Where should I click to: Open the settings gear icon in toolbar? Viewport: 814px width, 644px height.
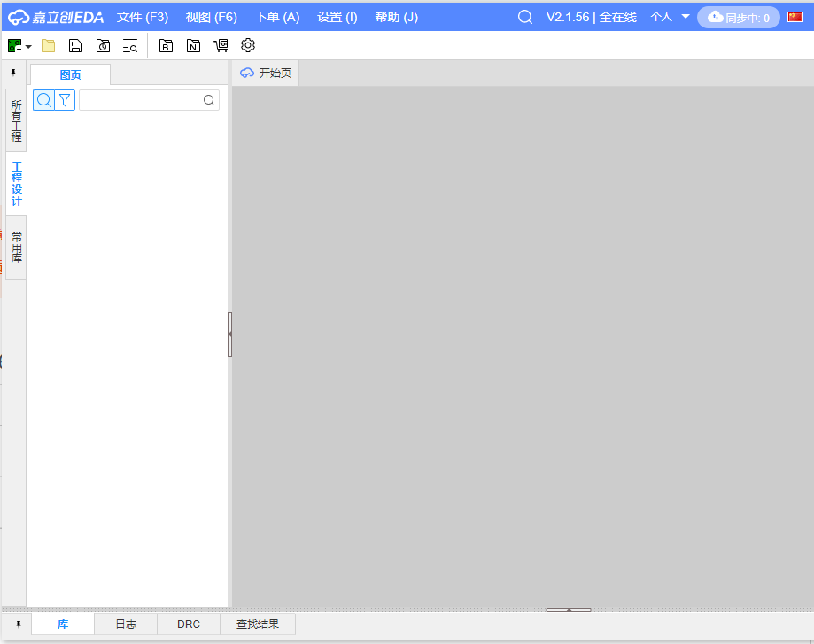point(248,46)
